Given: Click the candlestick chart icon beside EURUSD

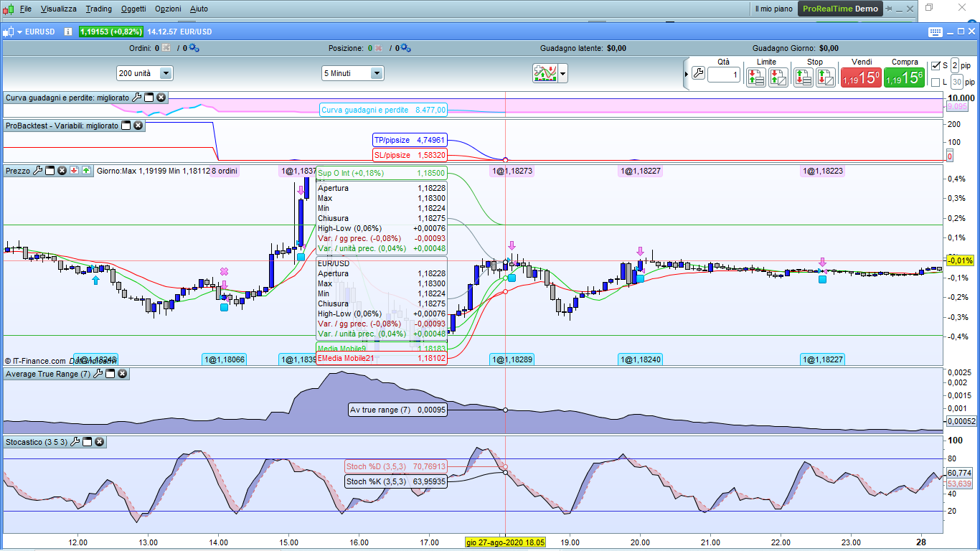Looking at the screenshot, I should [x=9, y=32].
